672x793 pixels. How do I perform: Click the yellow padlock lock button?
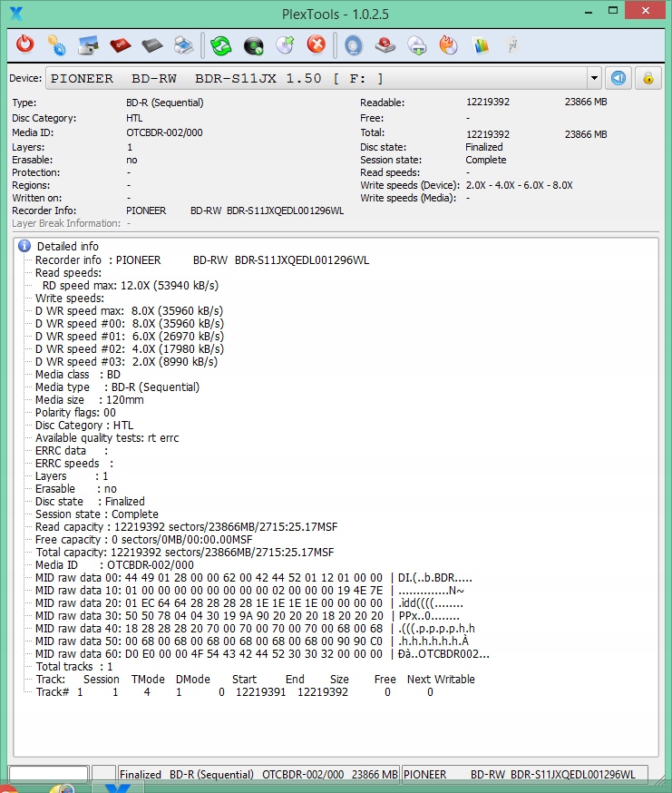point(648,78)
